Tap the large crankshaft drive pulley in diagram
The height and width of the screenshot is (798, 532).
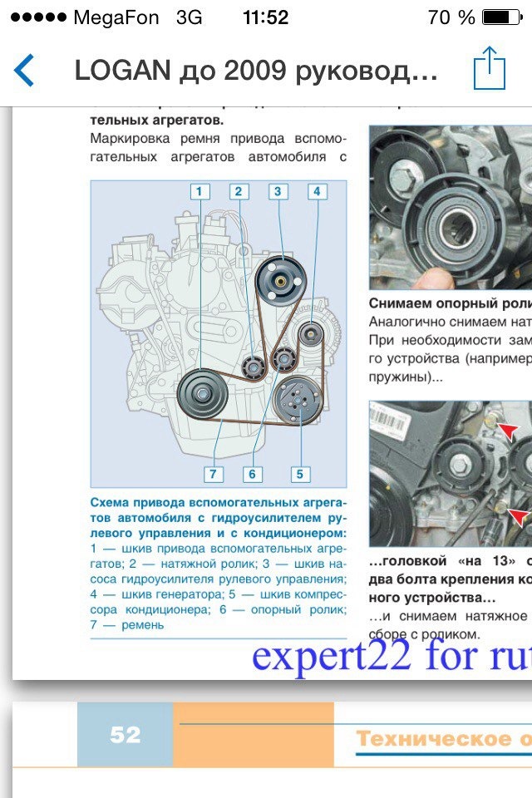pos(203,394)
